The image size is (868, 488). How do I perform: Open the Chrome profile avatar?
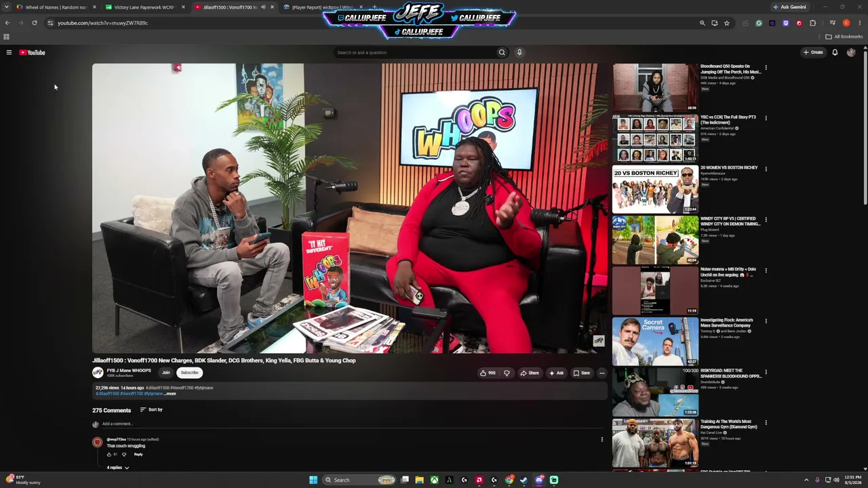pyautogui.click(x=846, y=23)
